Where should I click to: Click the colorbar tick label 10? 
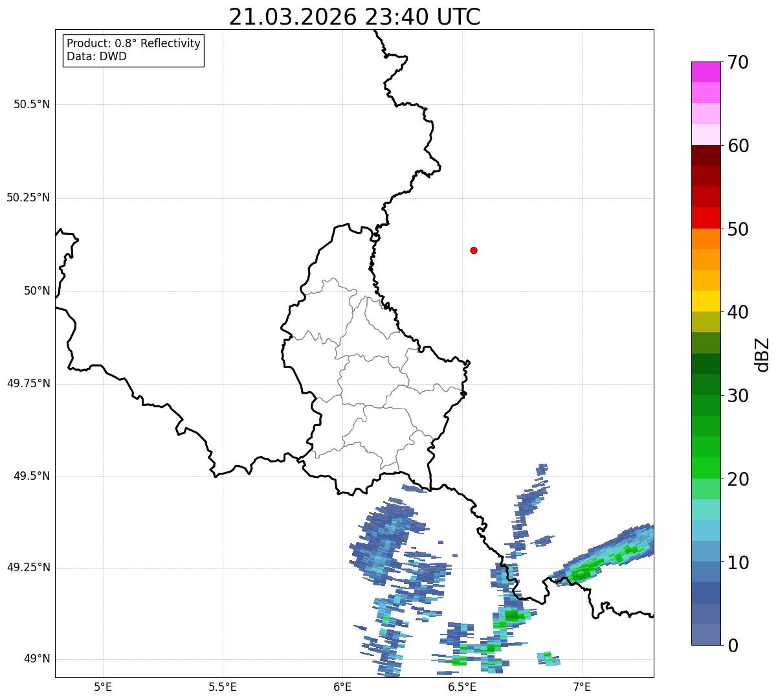click(x=738, y=562)
